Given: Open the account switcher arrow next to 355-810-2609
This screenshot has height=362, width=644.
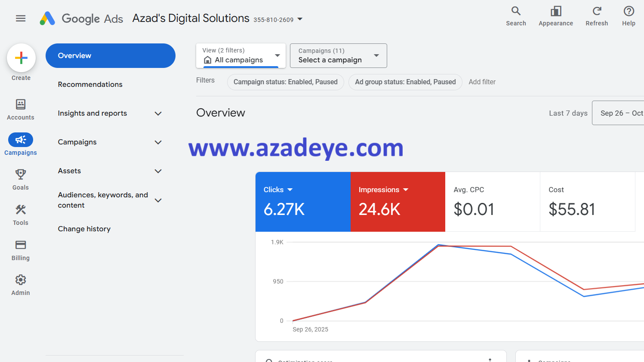Looking at the screenshot, I should pos(300,19).
